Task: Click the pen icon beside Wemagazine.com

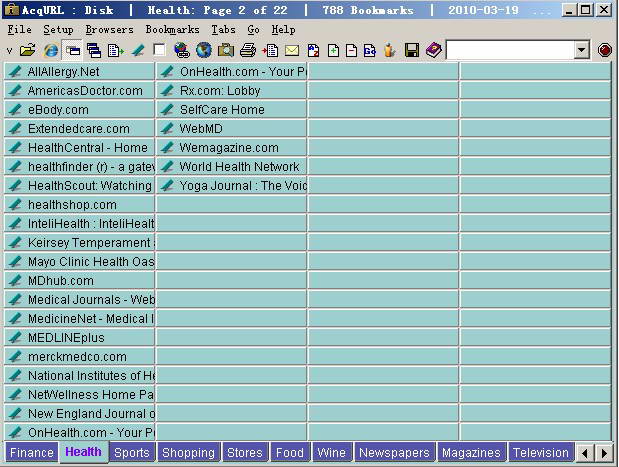Action: (167, 147)
